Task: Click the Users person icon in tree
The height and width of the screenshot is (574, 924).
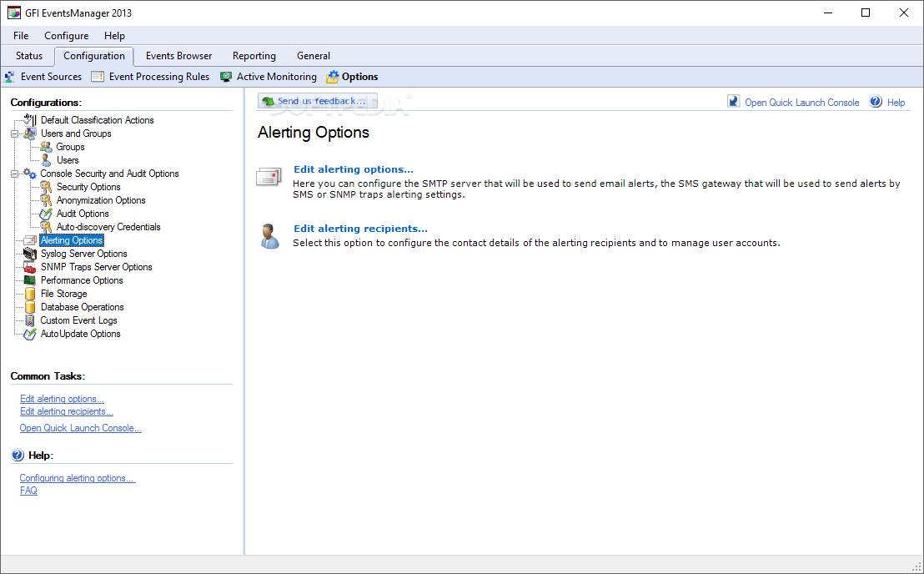Action: tap(45, 160)
